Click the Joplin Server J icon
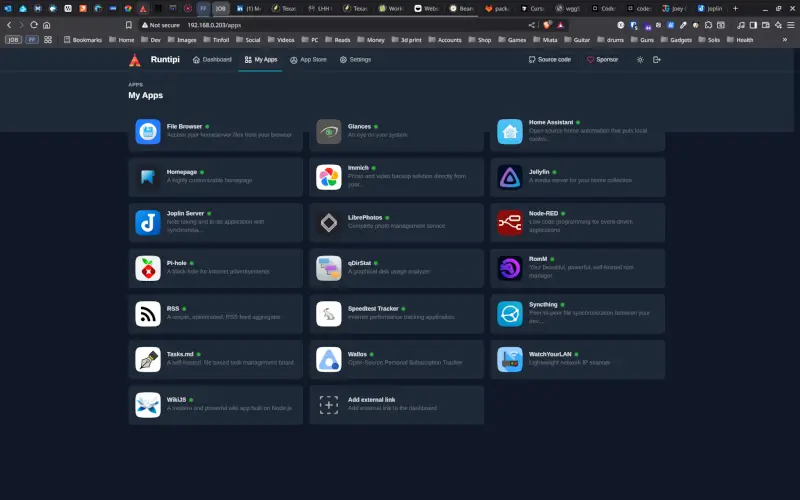The height and width of the screenshot is (500, 800). (148, 222)
